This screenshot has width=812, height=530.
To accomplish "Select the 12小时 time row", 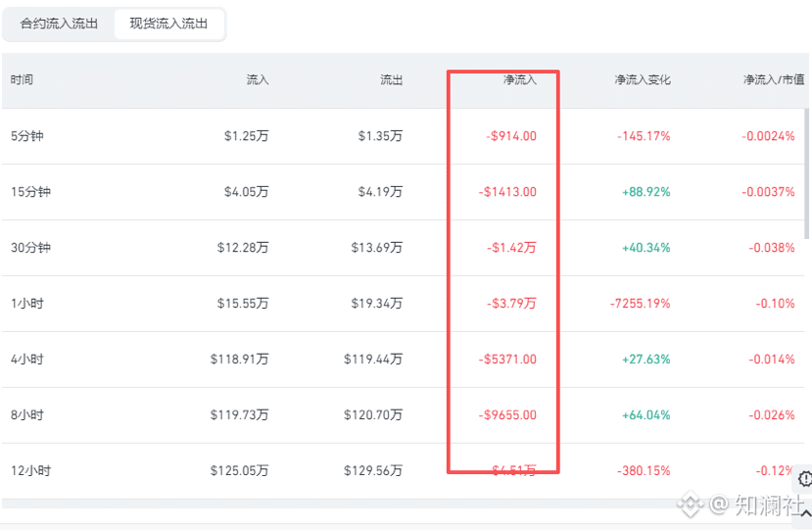I will pyautogui.click(x=403, y=471).
